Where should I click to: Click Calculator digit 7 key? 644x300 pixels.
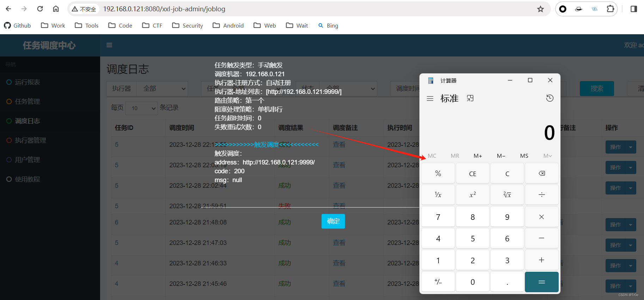point(438,217)
